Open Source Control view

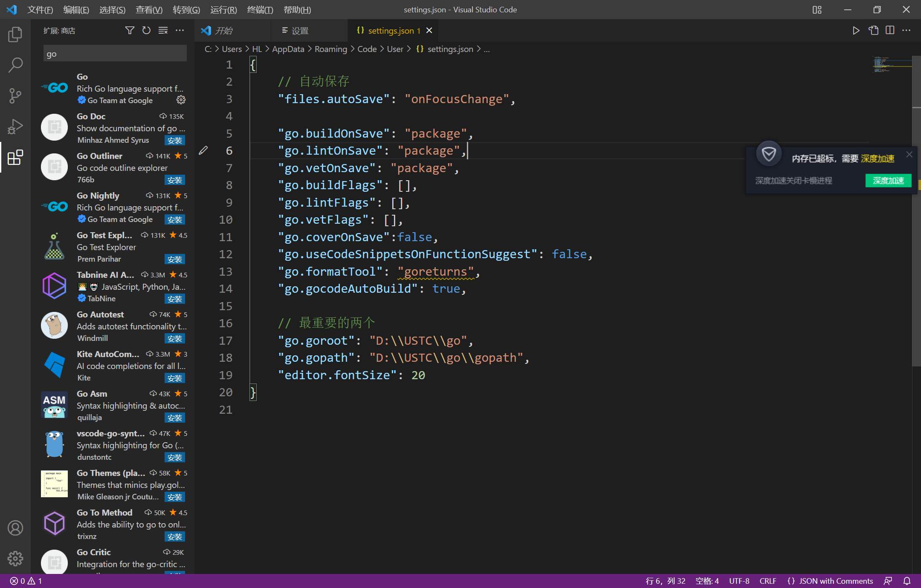pos(15,96)
